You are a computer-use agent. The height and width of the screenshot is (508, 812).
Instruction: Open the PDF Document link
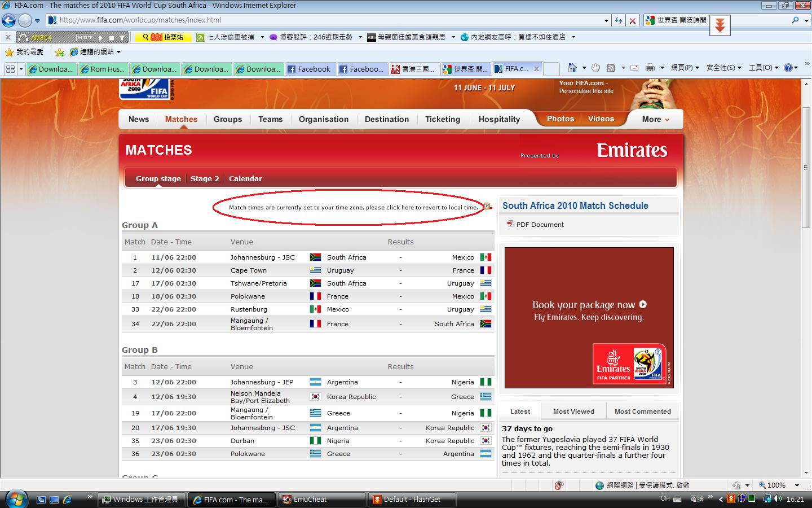(540, 225)
